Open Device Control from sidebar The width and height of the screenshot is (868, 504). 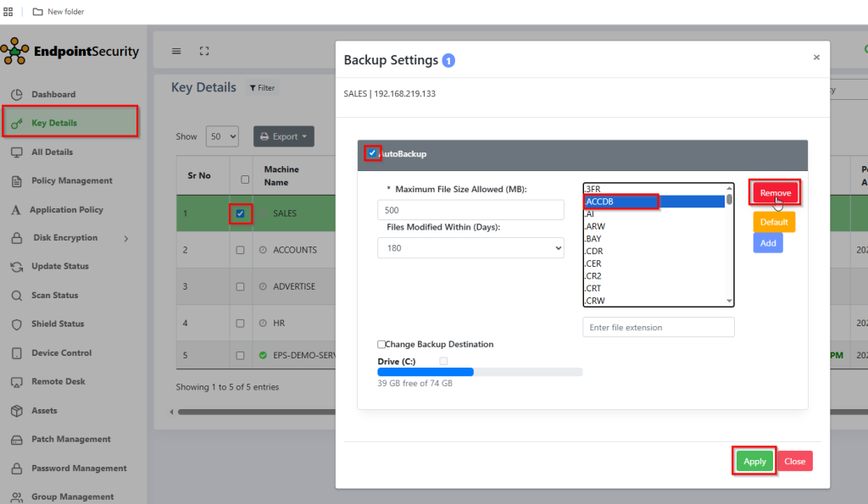61,353
